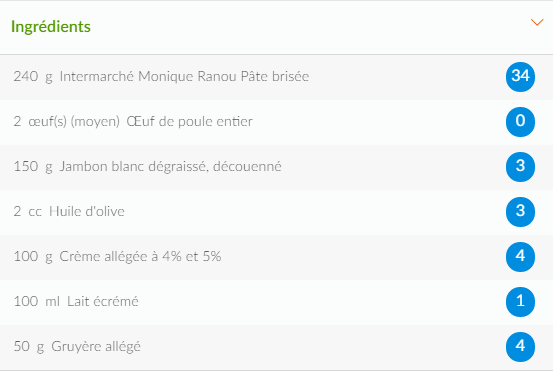This screenshot has height=371, width=553.
Task: Click the 4 points badge for Gruyère allégé
Action: click(520, 347)
